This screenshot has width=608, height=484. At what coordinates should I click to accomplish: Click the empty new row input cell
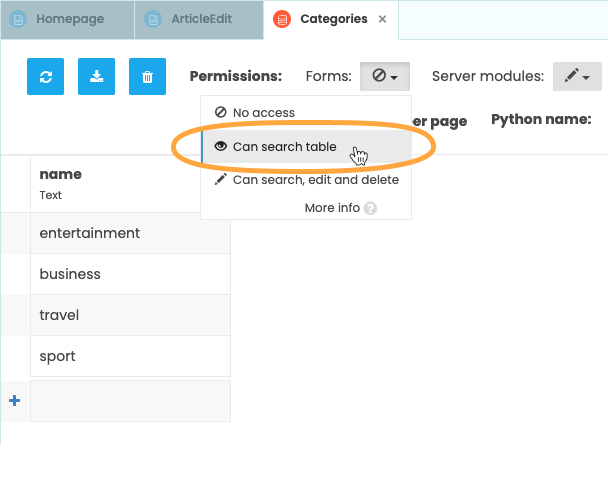click(x=130, y=401)
